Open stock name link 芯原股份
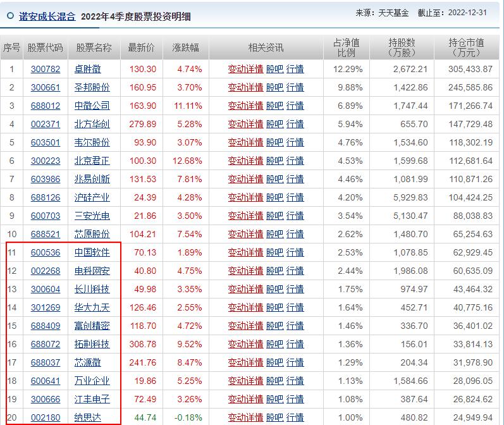Screen dimensions: 504x425 92,234
